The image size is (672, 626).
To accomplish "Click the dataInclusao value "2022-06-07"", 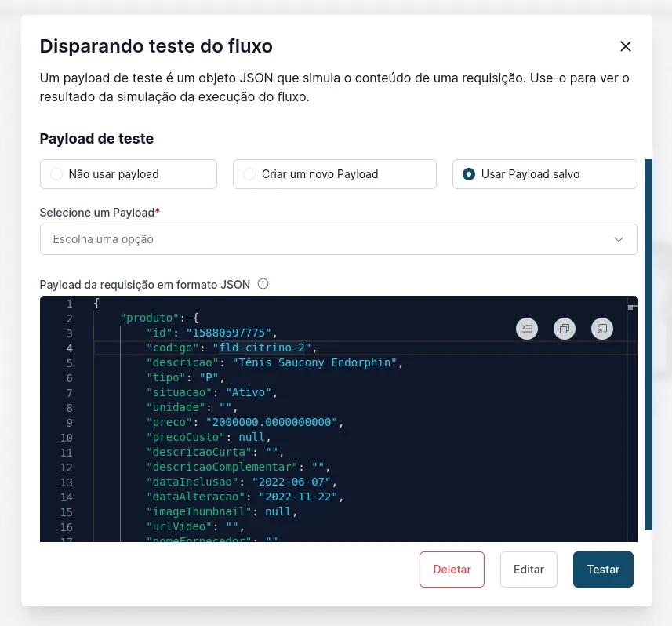I will [292, 482].
